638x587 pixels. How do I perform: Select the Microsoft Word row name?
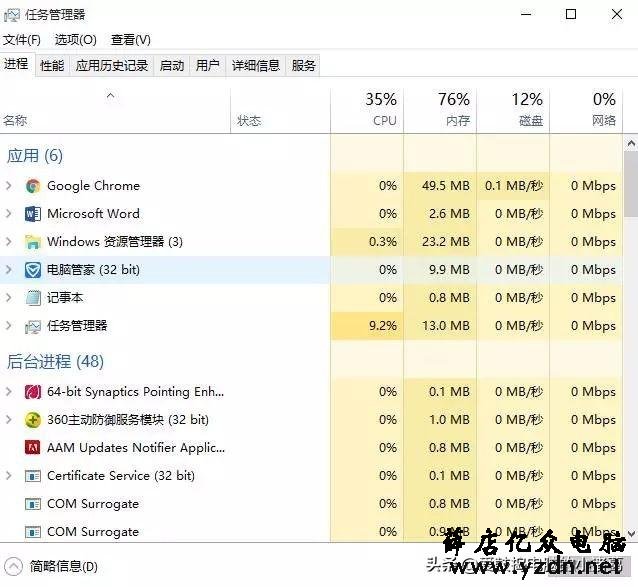pyautogui.click(x=94, y=214)
